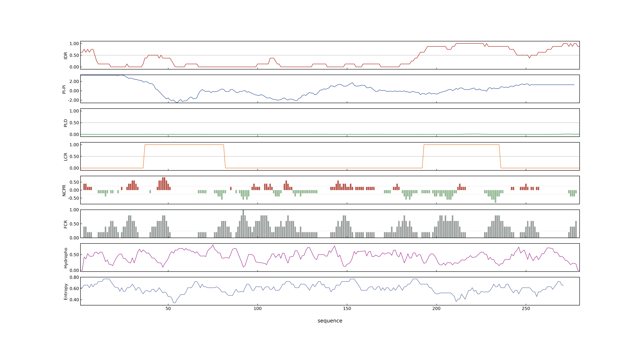644x343 pixels.
Task: Click the 0.00 tick of IDR panel
Action: pos(74,67)
